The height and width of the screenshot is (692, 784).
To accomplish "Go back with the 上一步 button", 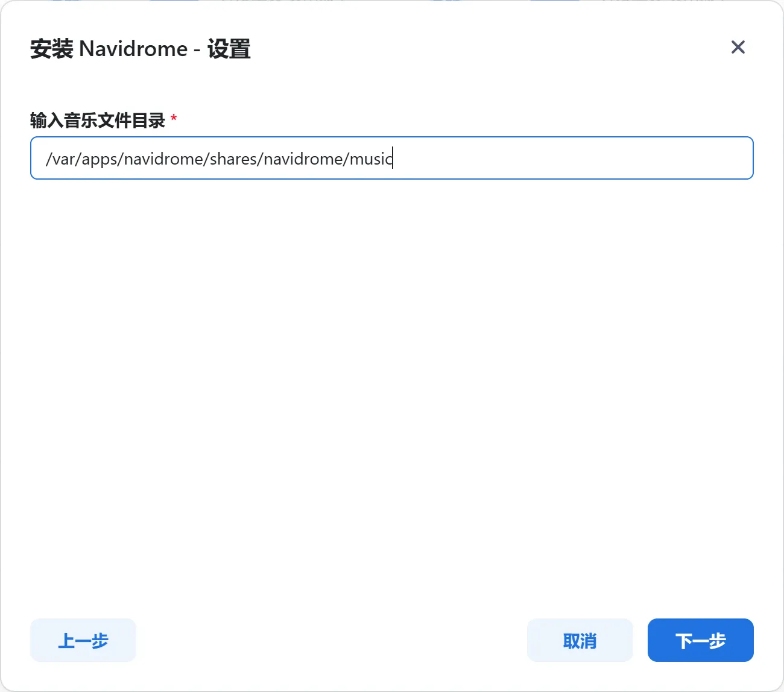I will (83, 640).
